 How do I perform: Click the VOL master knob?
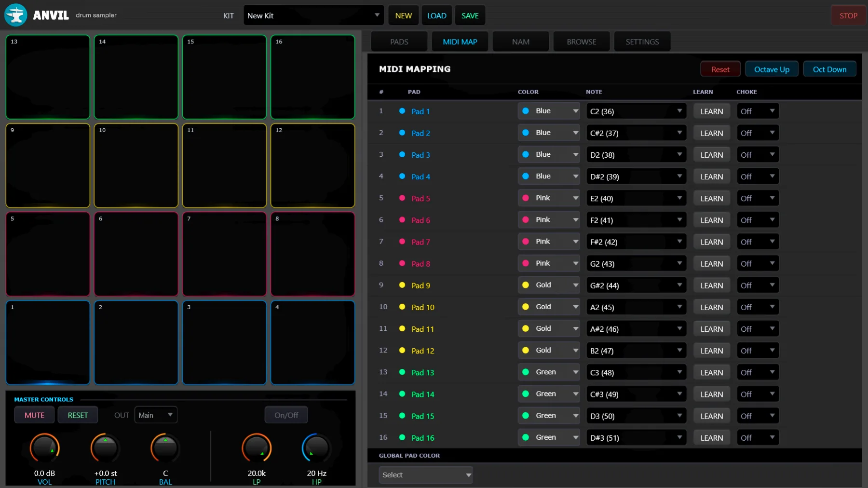pyautogui.click(x=44, y=448)
